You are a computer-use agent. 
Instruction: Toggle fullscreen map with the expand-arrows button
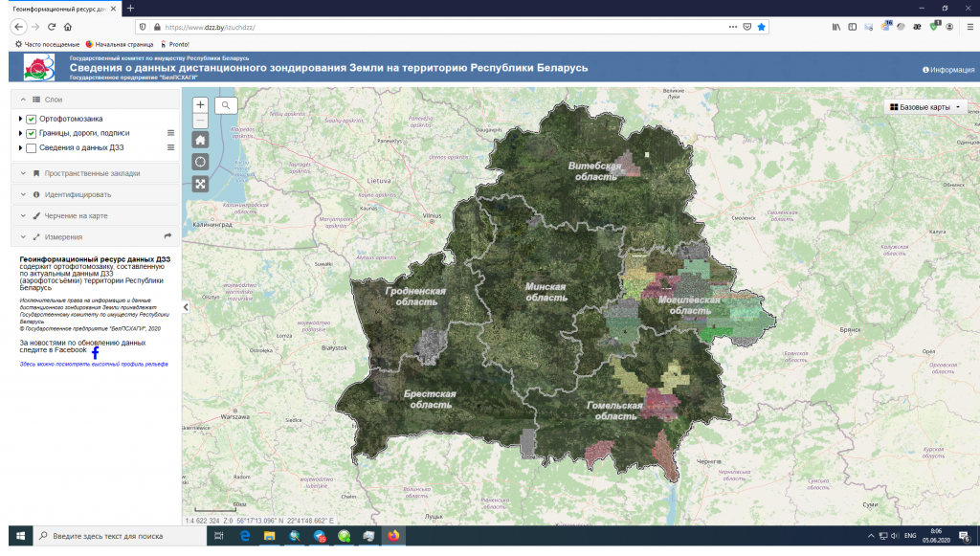click(x=200, y=184)
